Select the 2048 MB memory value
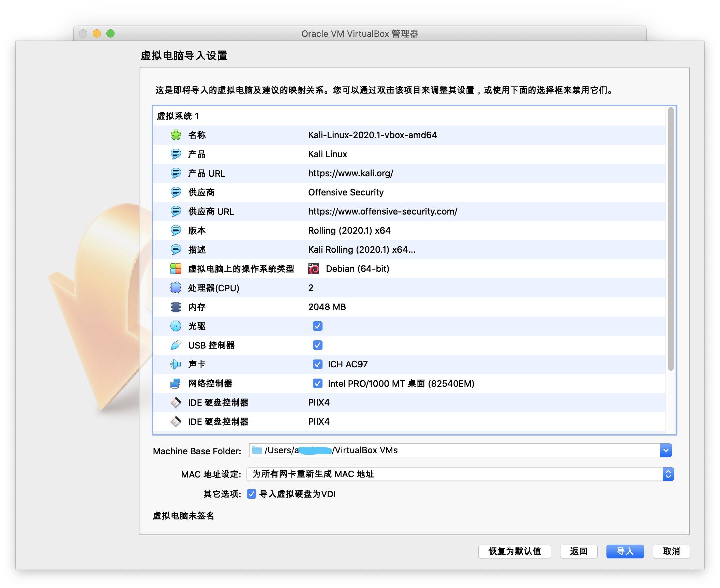The image size is (720, 588). click(x=327, y=307)
